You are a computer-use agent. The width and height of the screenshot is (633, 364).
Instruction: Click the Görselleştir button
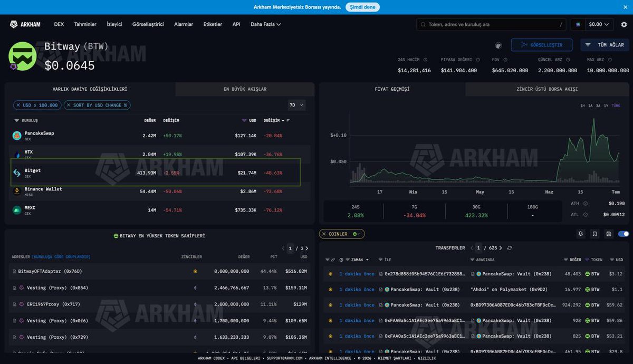click(541, 45)
